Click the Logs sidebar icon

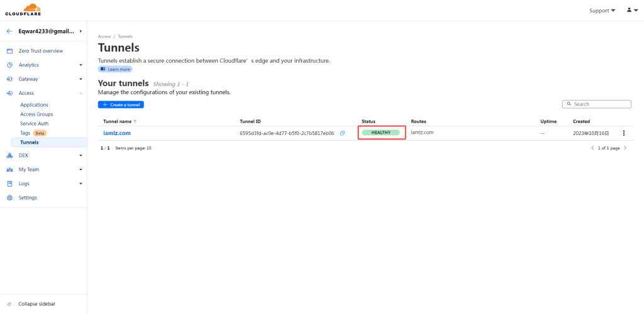[10, 183]
